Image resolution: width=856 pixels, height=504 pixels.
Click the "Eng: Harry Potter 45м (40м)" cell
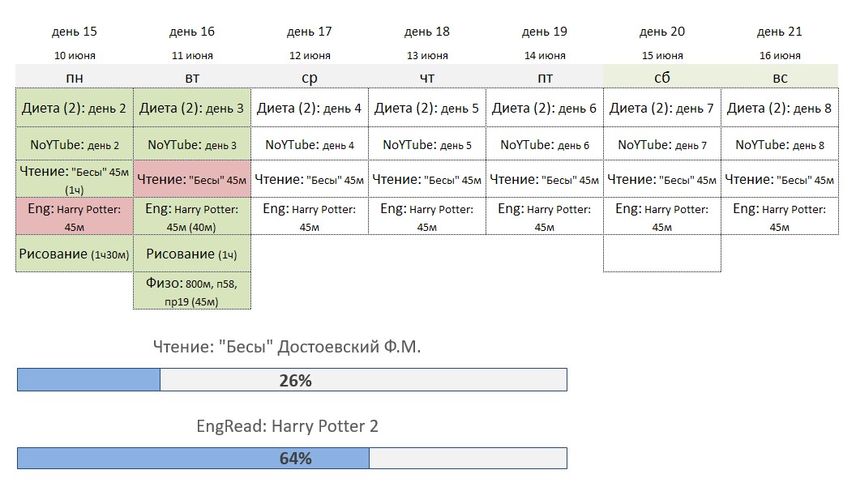[192, 217]
